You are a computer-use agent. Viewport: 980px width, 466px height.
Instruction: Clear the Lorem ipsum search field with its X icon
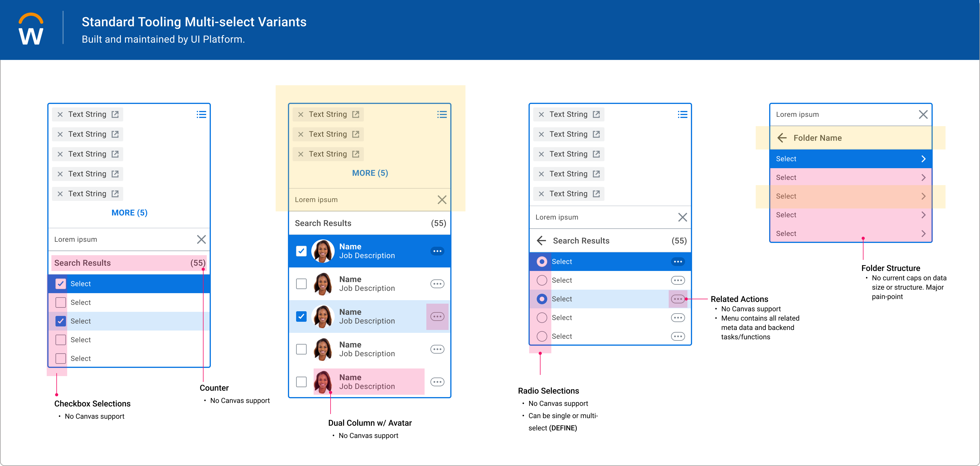tap(201, 239)
